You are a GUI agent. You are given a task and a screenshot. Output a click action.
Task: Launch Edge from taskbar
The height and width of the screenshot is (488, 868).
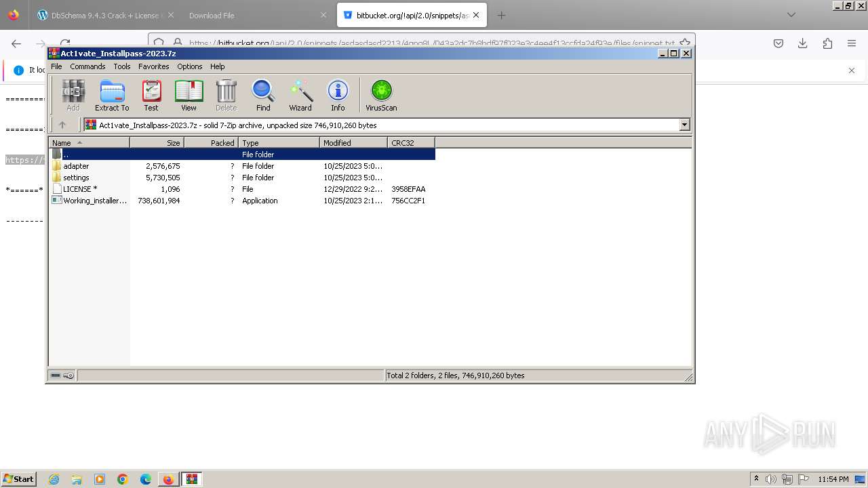pos(146,479)
